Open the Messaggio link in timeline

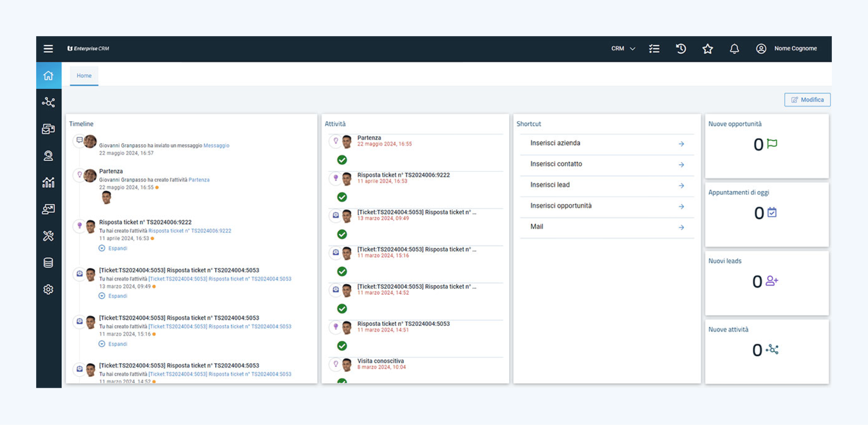pyautogui.click(x=216, y=145)
